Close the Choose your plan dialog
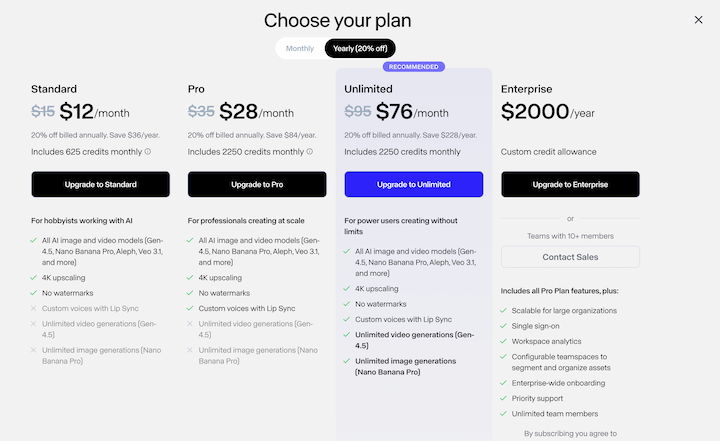Image resolution: width=720 pixels, height=441 pixels. [698, 20]
